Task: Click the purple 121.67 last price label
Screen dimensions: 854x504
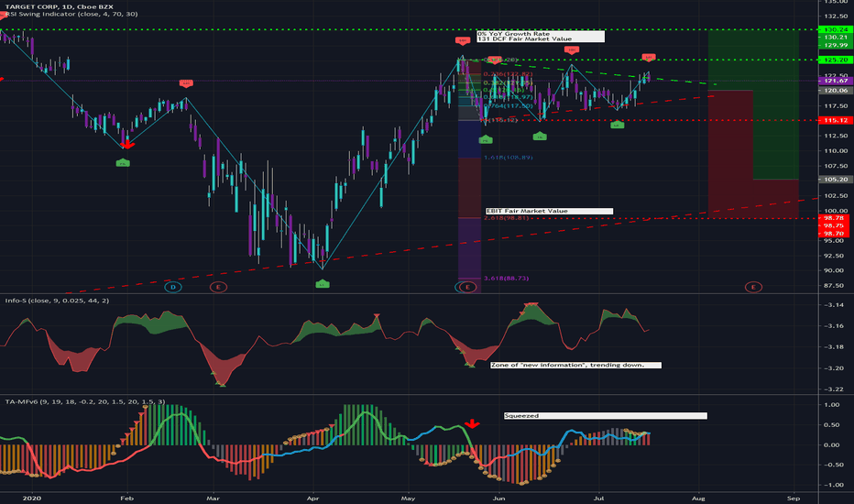Action: (836, 81)
